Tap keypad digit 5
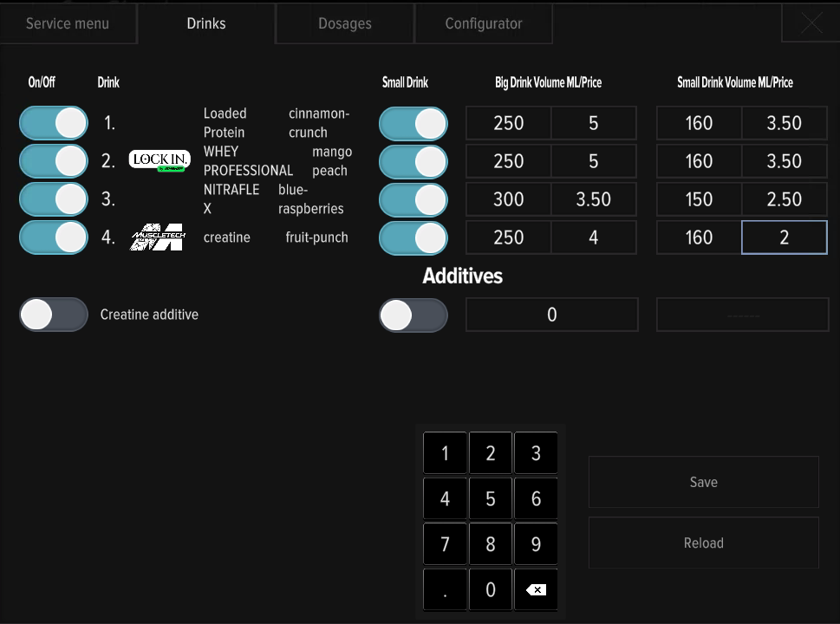Viewport: 840px width, 624px height. pos(490,498)
